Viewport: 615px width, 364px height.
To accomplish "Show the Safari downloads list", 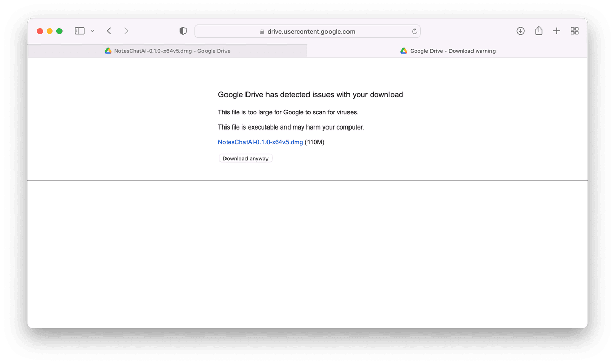I will 520,31.
